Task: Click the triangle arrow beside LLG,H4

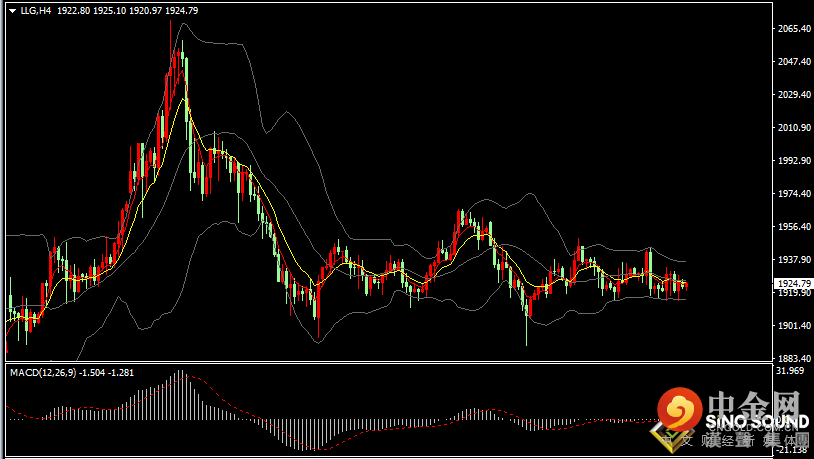Action: coord(12,10)
